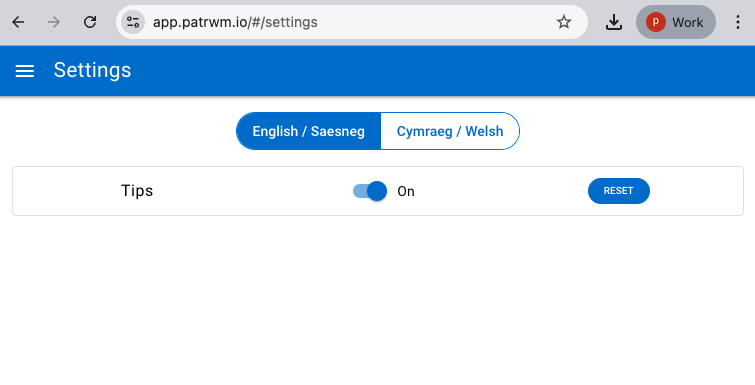Click the Tips label
The height and width of the screenshot is (385, 755).
[137, 191]
